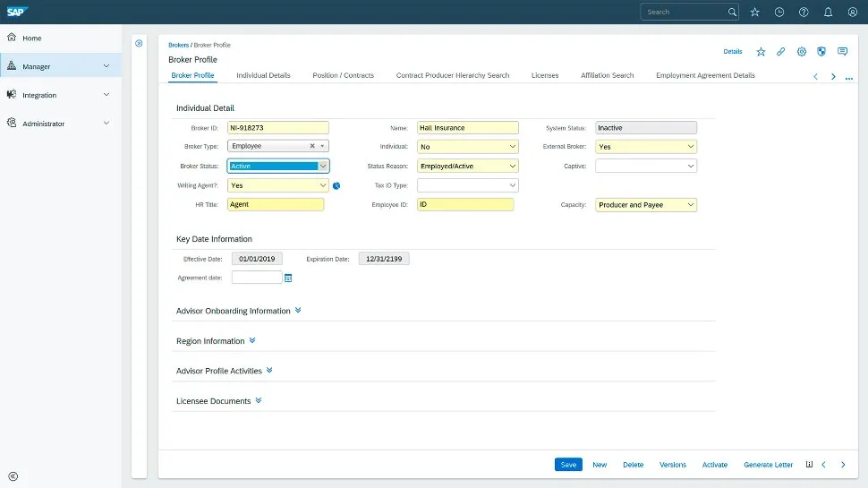
Task: Click the Generate Letter button
Action: 768,465
